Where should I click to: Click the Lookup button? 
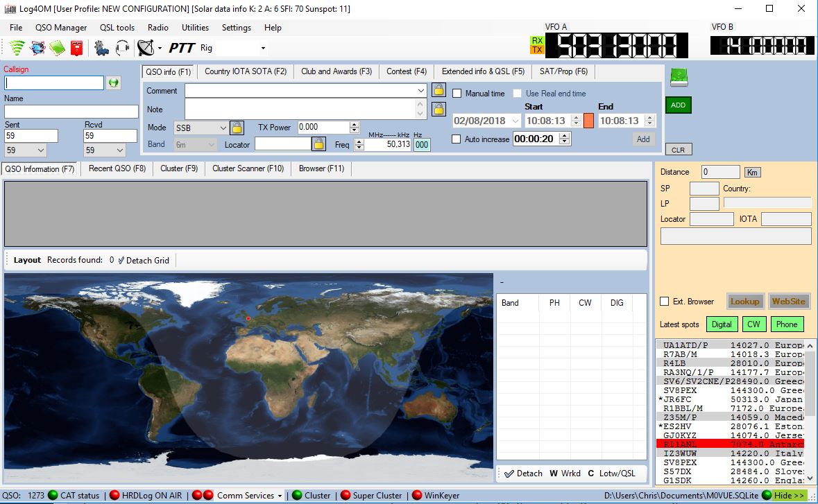point(745,302)
